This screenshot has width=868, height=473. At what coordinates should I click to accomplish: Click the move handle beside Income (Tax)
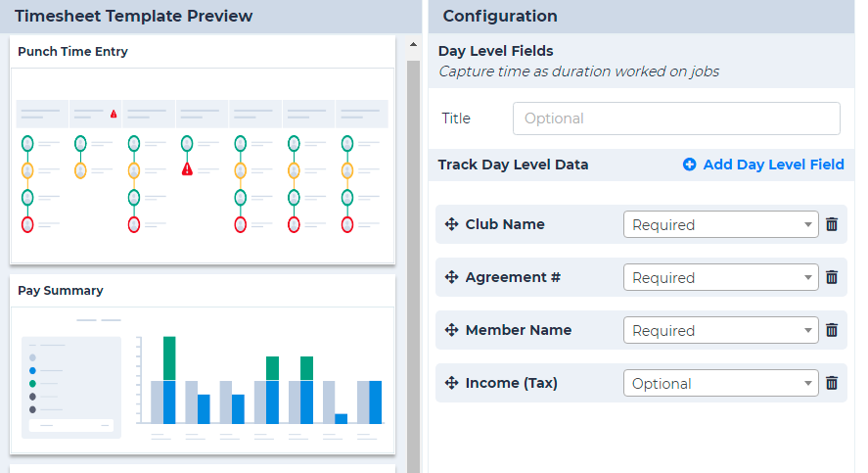tap(451, 383)
